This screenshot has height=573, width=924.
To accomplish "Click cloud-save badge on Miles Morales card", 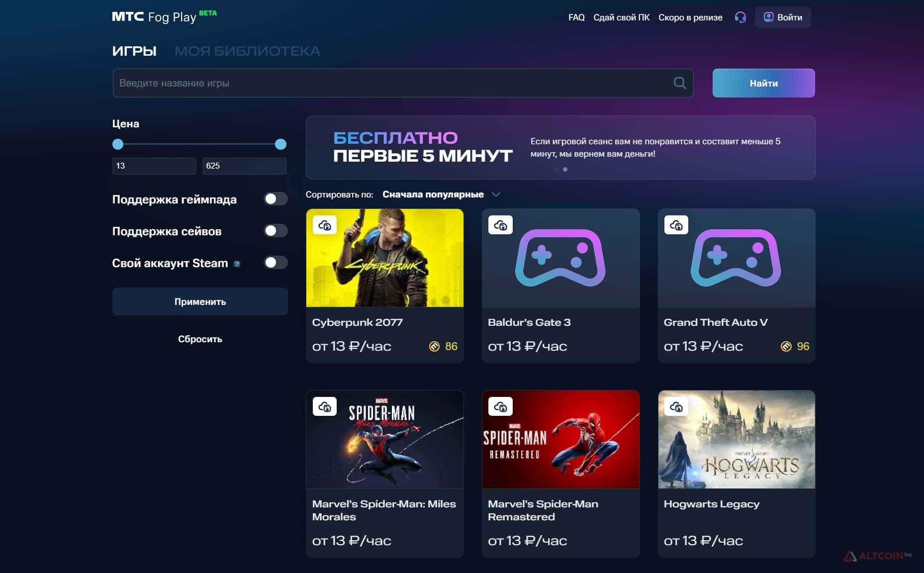I will [x=325, y=407].
